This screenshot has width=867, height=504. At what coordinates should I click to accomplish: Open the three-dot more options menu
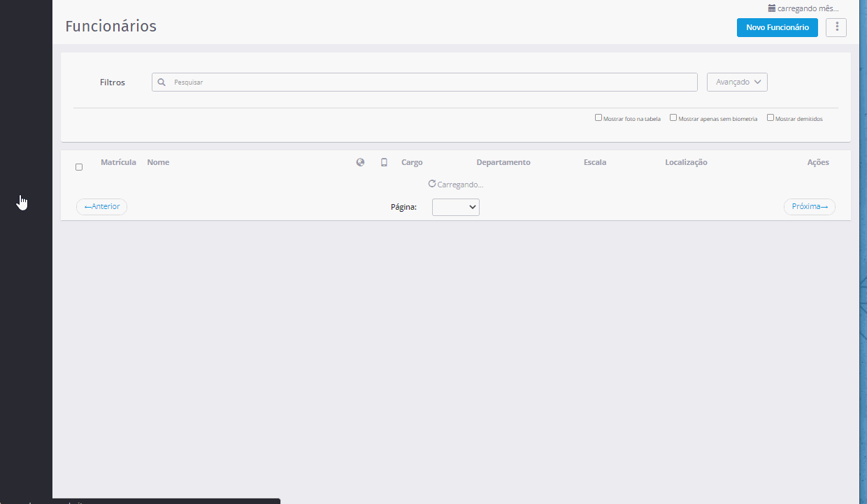pos(836,27)
